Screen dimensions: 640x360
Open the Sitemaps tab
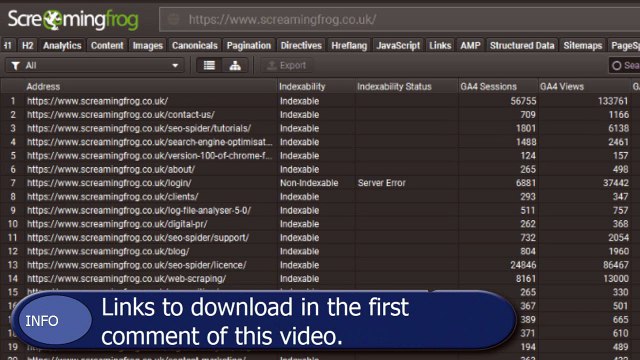[582, 45]
